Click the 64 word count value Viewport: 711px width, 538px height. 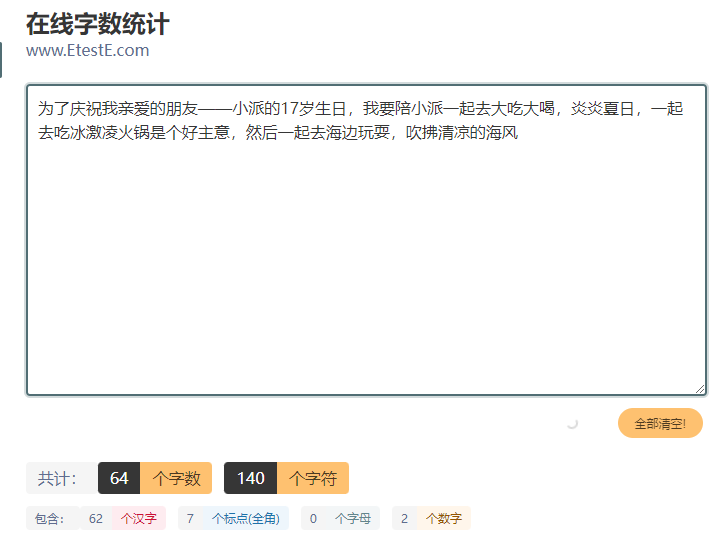point(119,478)
